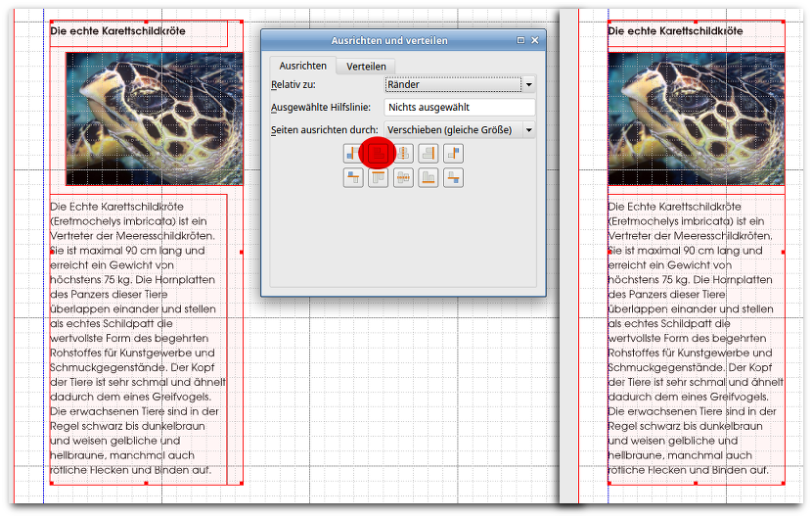
Task: Open the Verteilen tab
Action: (366, 66)
